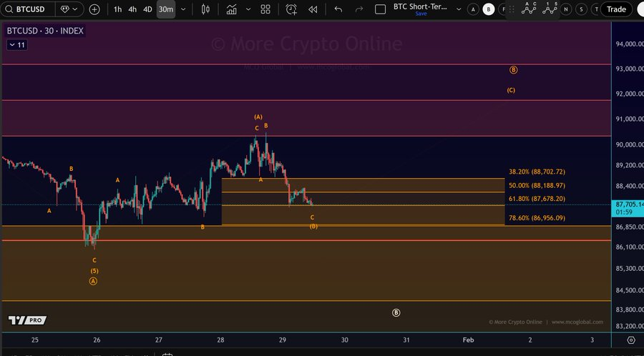
Task: Open the candlestick chart type selector
Action: (206, 9)
